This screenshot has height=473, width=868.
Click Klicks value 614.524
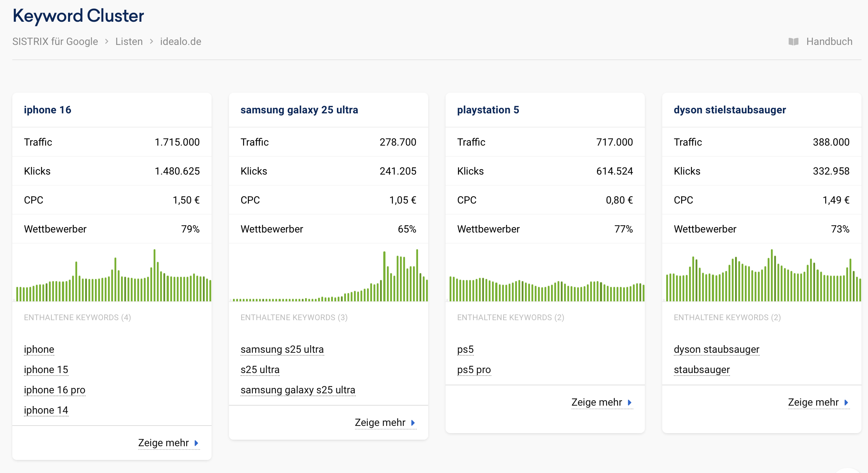coord(615,171)
